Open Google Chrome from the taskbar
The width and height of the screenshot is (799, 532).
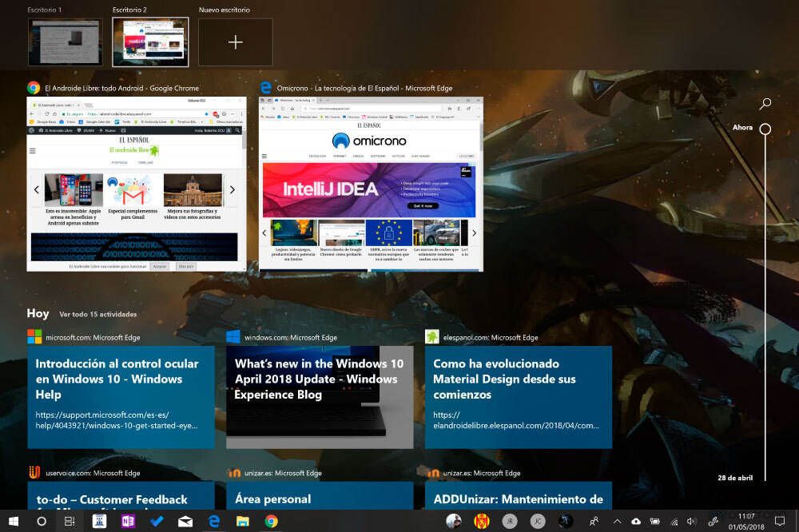tap(271, 521)
